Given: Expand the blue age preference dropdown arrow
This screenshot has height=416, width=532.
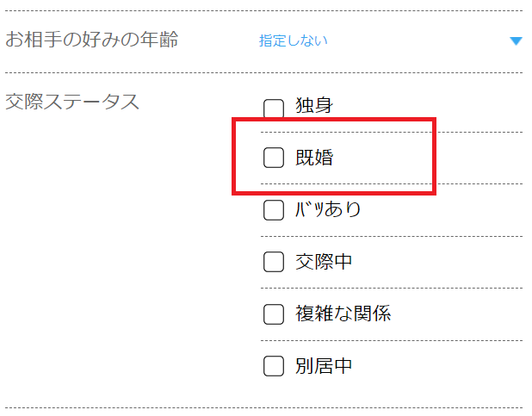Looking at the screenshot, I should (516, 41).
